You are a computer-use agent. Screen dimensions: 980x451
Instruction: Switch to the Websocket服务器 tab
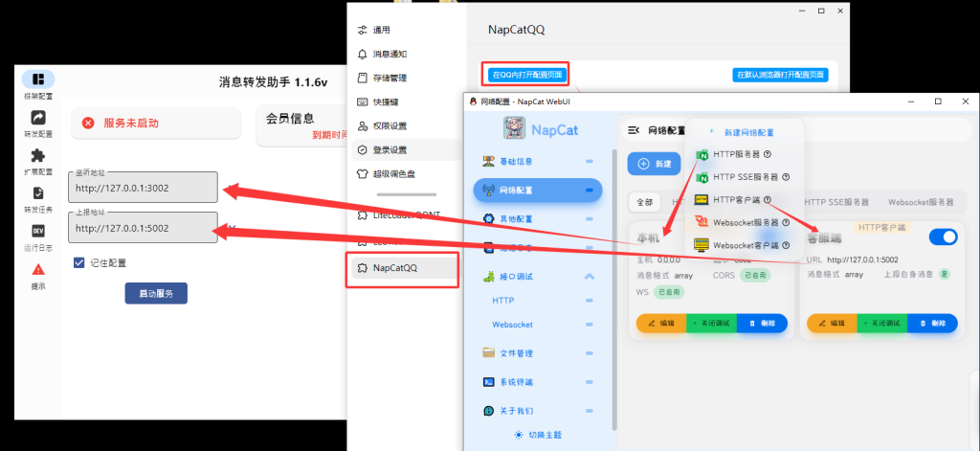[921, 203]
